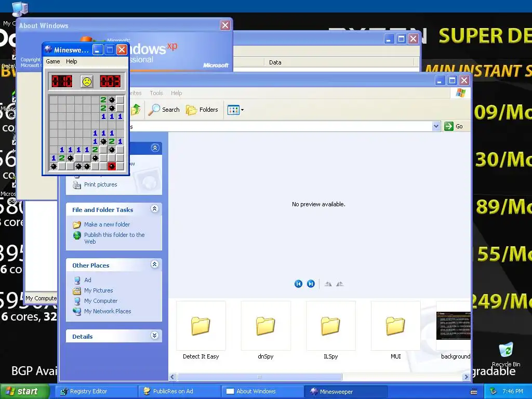
Task: Click the scrollbar right arrow
Action: point(466,377)
